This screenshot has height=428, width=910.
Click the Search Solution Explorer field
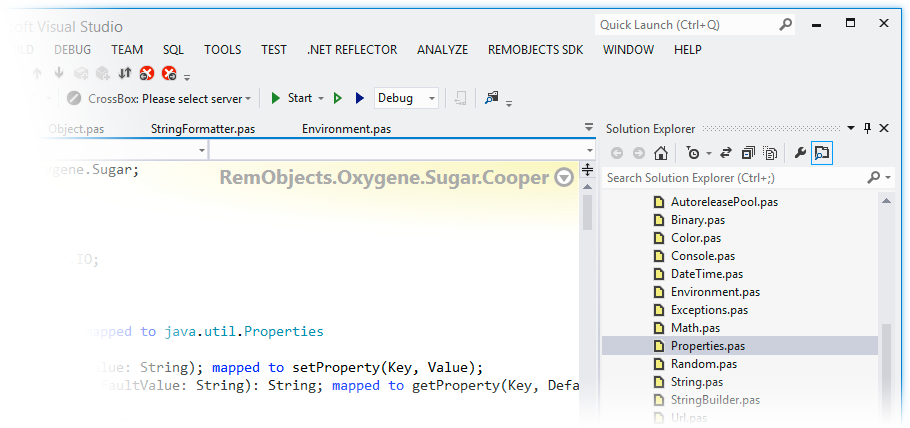tap(735, 178)
